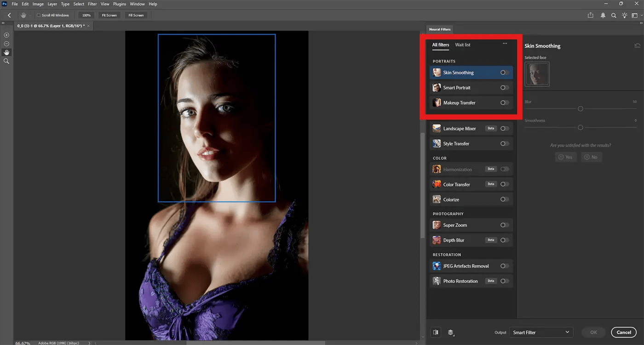Close the 0_0 (3)-1 document tab
The width and height of the screenshot is (644, 345).
89,26
